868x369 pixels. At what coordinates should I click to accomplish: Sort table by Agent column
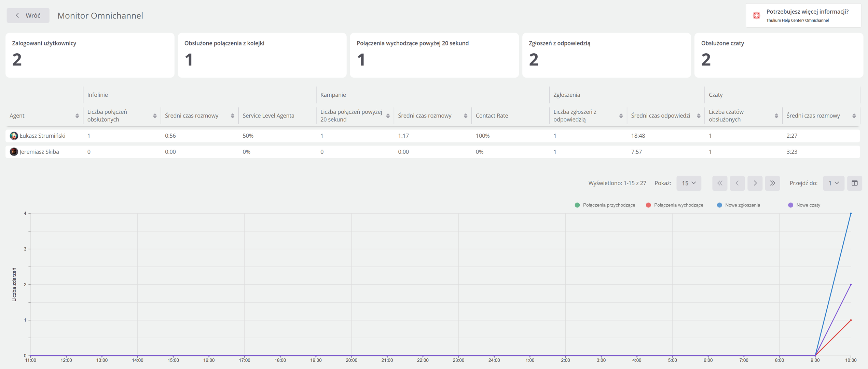77,116
